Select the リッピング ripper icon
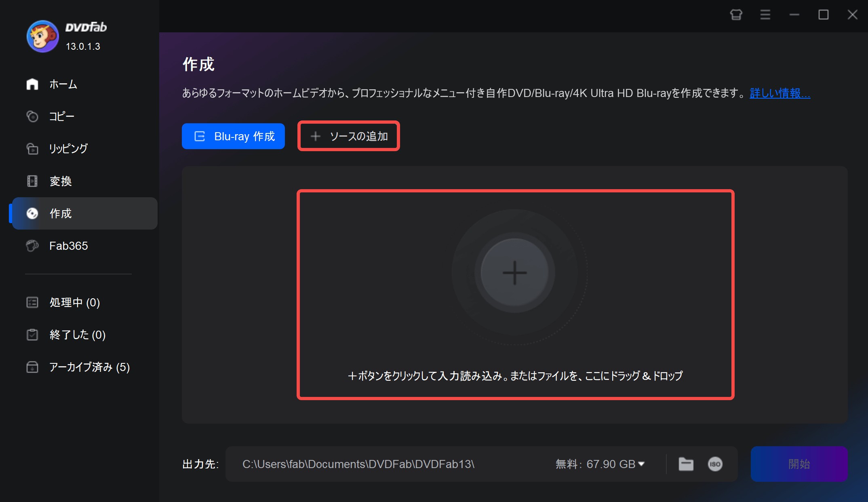Screen dimensions: 868x502 pyautogui.click(x=32, y=149)
